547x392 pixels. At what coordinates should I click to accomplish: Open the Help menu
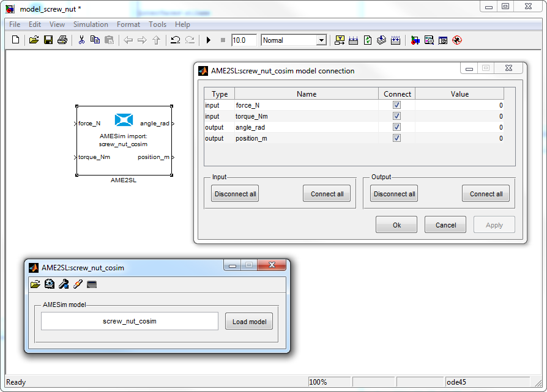point(182,24)
